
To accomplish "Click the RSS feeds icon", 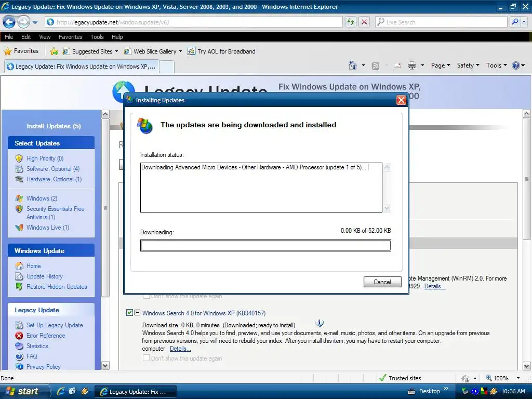I will click(375, 65).
